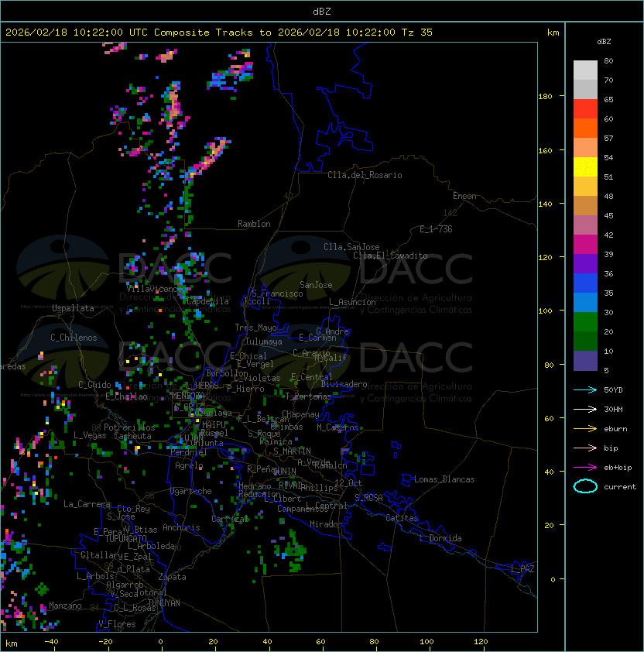644x652 pixels.
Task: Click the 'Clla.SanJose' map label
Action: point(351,247)
